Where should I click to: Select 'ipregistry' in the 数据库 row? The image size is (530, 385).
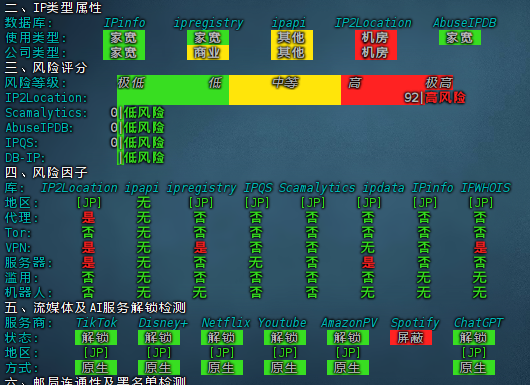(208, 23)
